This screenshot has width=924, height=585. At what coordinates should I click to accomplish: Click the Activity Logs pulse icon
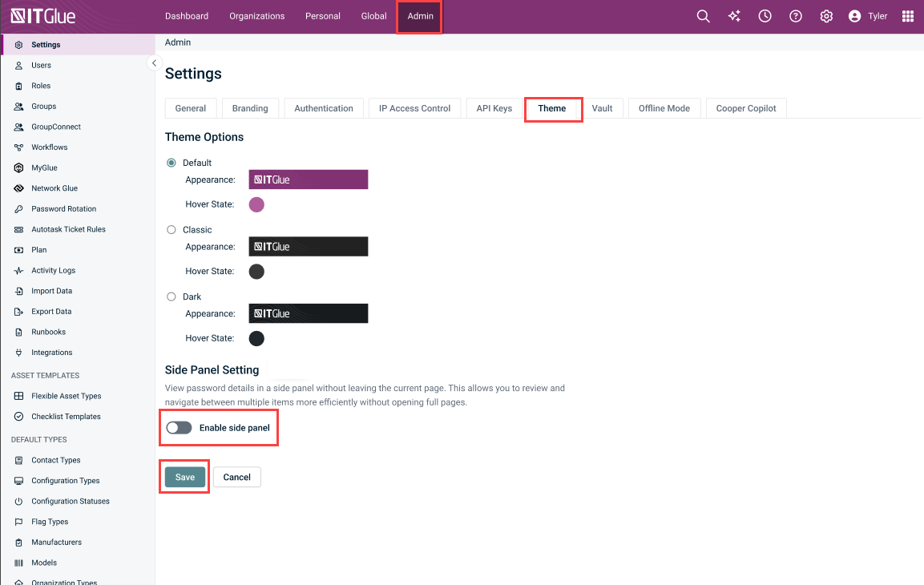pos(19,270)
